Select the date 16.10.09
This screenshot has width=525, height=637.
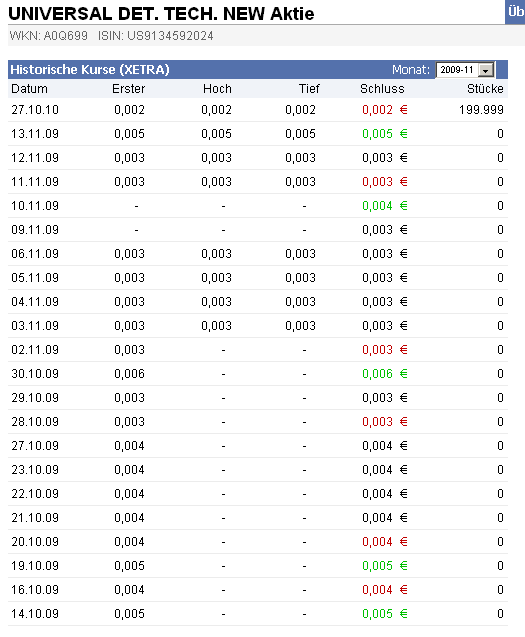pyautogui.click(x=35, y=589)
